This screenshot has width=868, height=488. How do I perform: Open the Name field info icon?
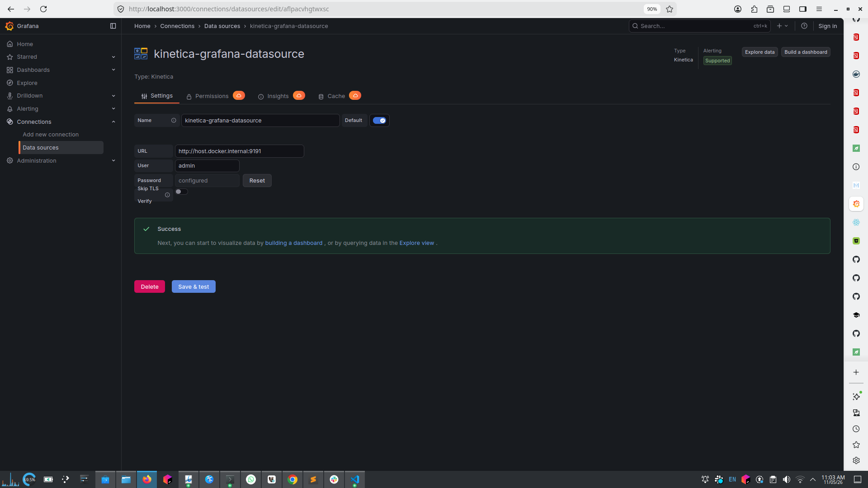174,121
